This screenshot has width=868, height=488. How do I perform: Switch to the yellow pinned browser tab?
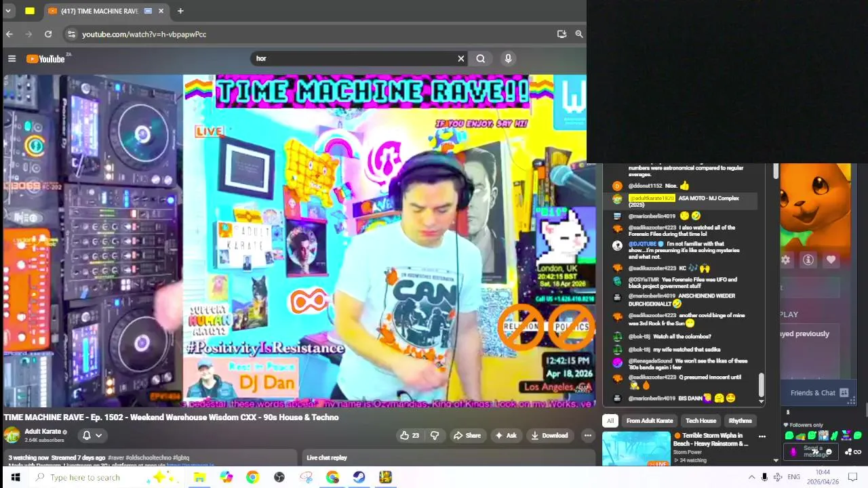pyautogui.click(x=30, y=11)
